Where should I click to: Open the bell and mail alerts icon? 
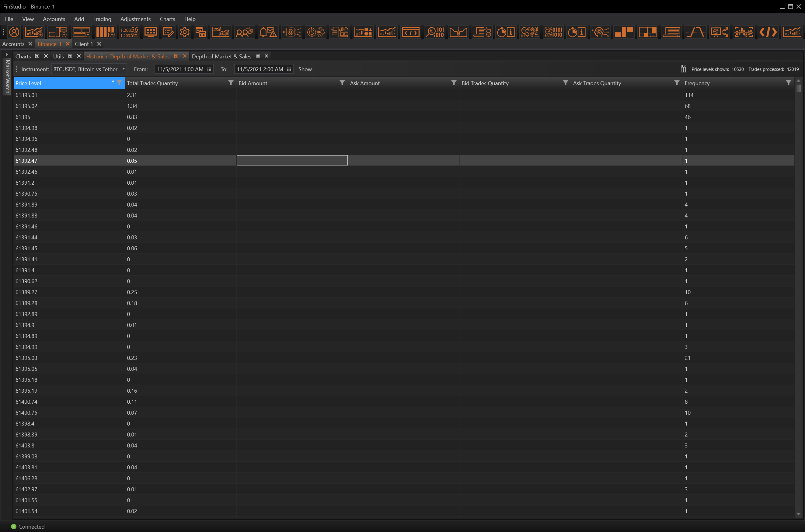click(268, 32)
